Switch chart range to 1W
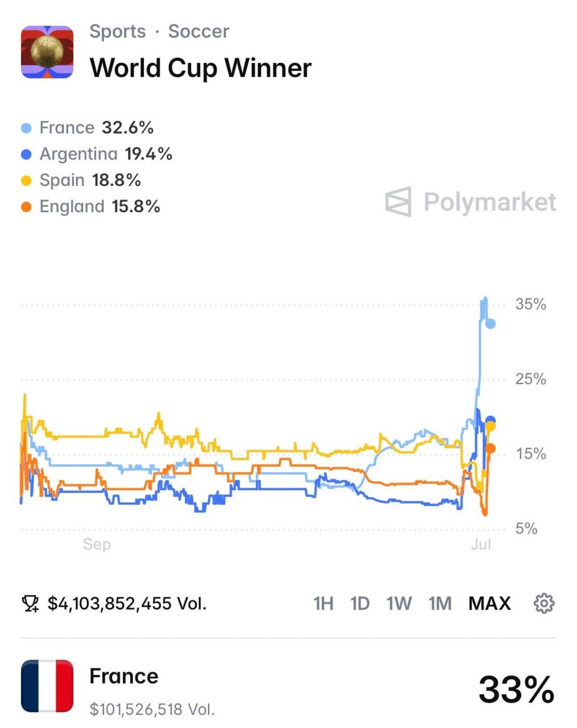Screen dimensions: 577x728 pyautogui.click(x=399, y=603)
